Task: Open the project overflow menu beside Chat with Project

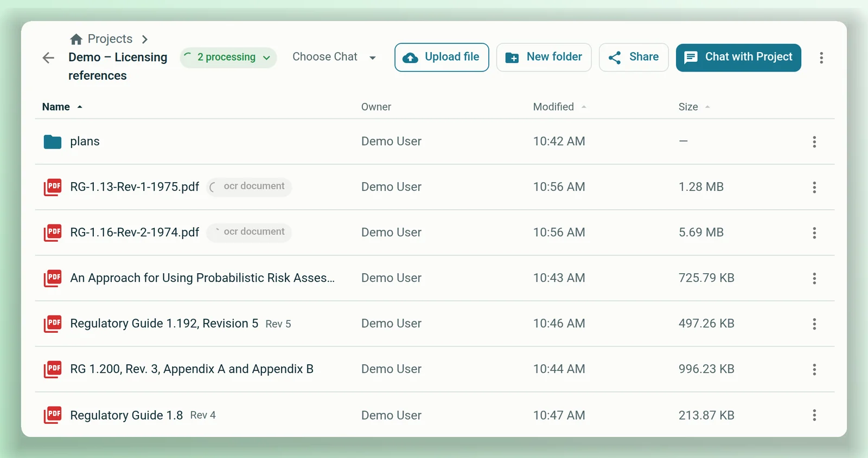Action: point(821,58)
